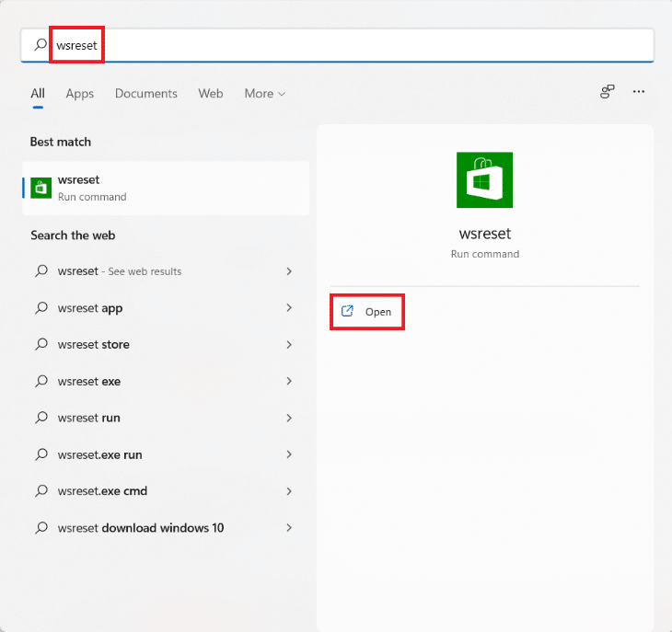Switch to the Apps tab

pyautogui.click(x=80, y=94)
